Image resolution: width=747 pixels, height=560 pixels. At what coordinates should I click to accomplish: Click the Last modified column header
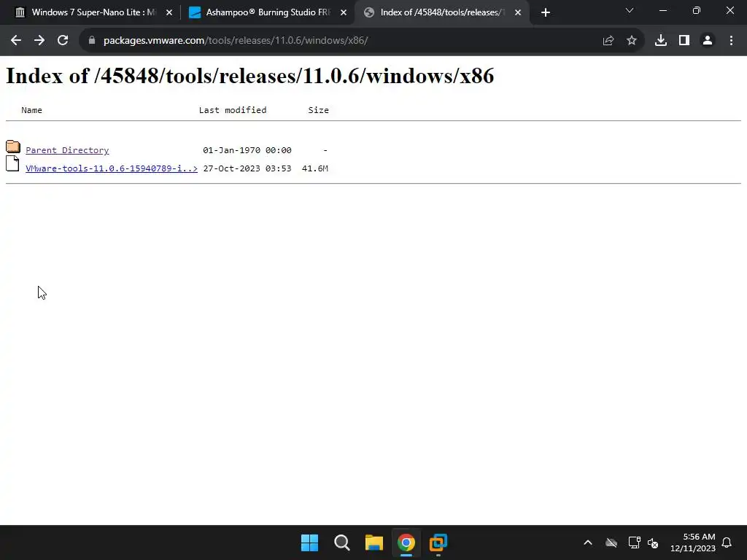[233, 110]
